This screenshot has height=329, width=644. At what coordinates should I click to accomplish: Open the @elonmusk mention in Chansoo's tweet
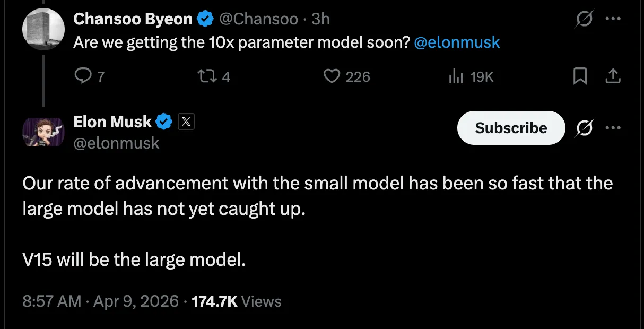[457, 42]
